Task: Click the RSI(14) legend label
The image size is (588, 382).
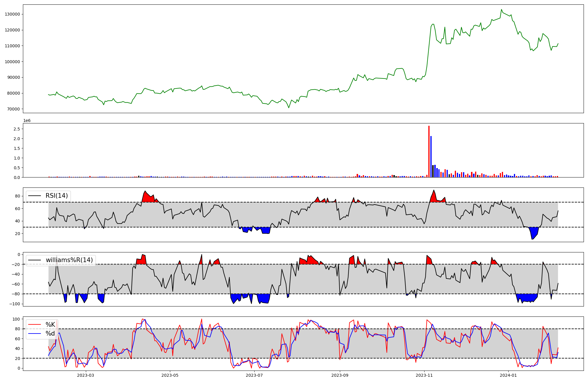Action: [x=56, y=196]
